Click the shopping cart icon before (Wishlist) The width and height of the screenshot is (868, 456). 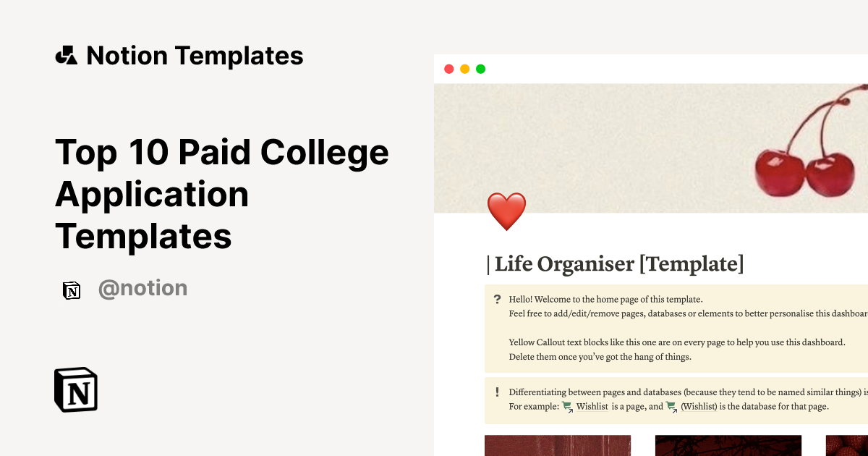[672, 407]
